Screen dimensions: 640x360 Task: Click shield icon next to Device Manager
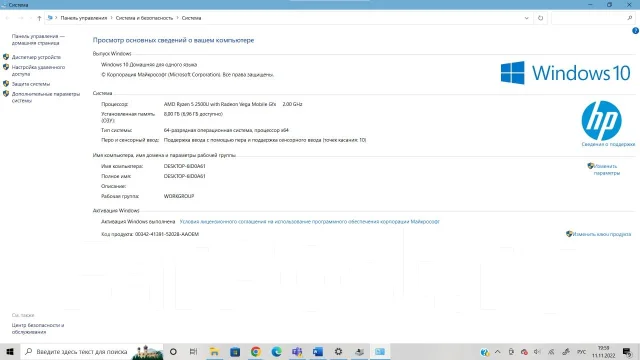pos(6,57)
